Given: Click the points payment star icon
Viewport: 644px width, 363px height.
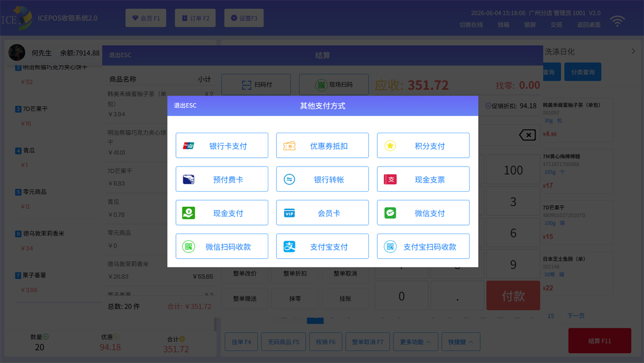Looking at the screenshot, I should pos(390,146).
